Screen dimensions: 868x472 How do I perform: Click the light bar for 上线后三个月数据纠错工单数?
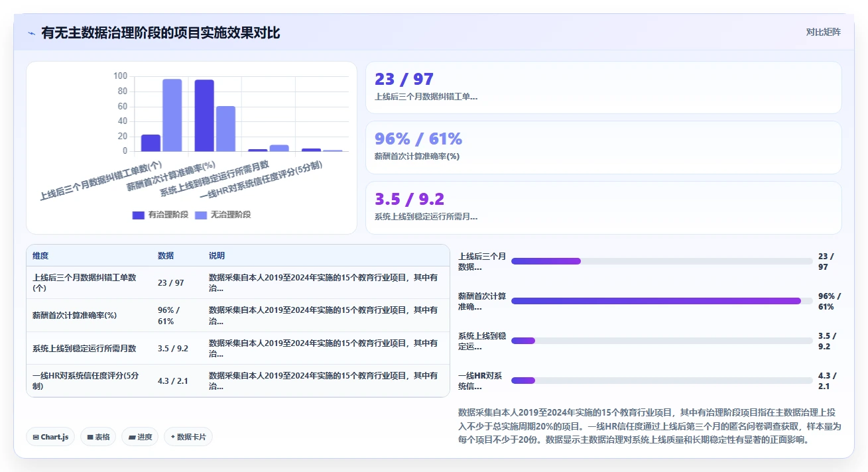pos(172,115)
